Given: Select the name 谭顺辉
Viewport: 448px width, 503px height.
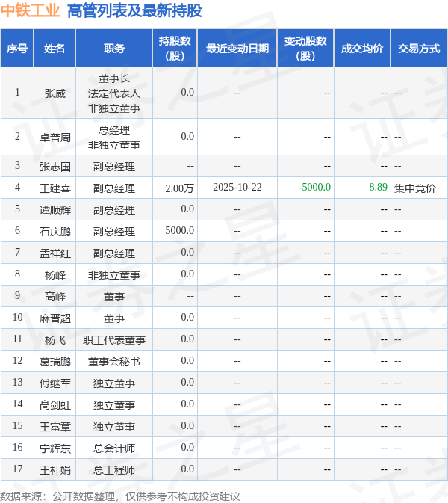Looking at the screenshot, I should (x=55, y=210).
